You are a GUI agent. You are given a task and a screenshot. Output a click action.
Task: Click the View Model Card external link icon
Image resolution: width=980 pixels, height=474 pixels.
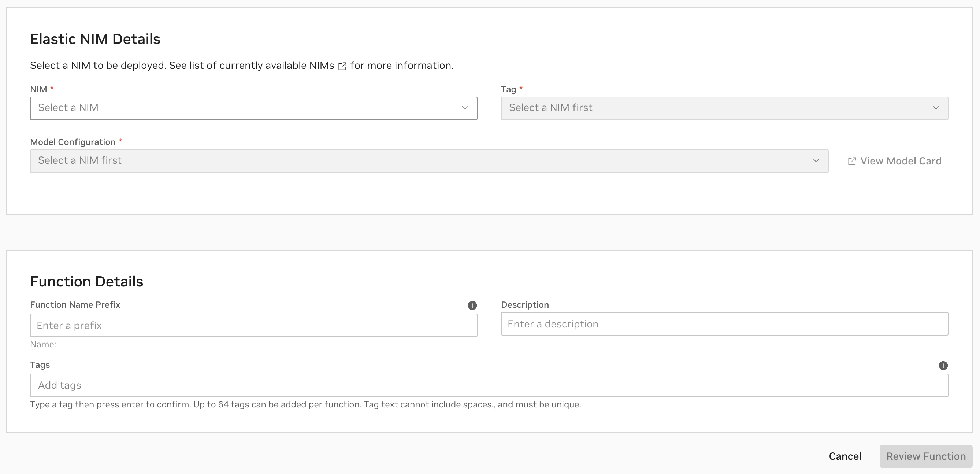[x=852, y=160]
